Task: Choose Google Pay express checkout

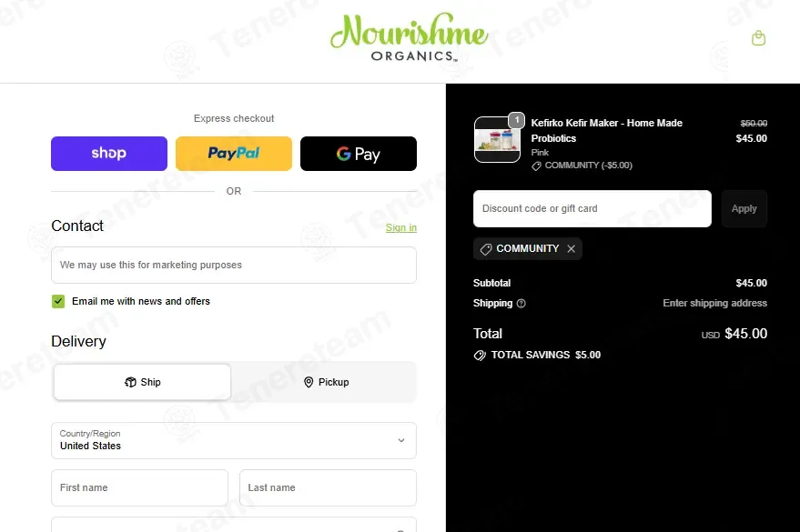Action: [359, 154]
